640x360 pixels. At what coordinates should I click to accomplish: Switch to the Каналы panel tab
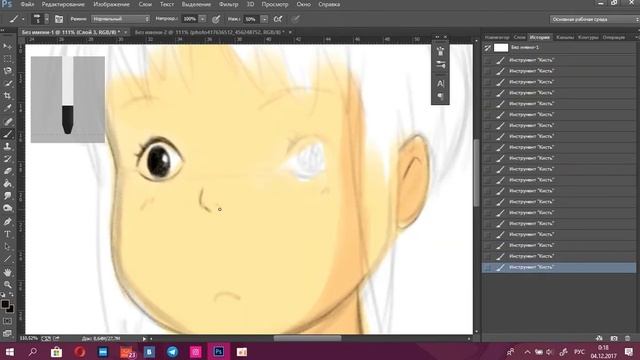tap(565, 37)
